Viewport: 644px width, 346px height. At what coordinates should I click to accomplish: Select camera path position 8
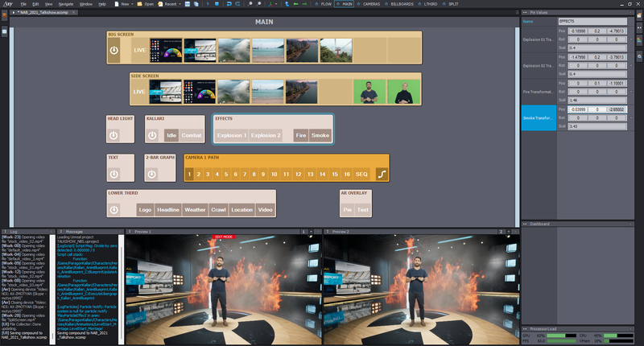[253, 174]
